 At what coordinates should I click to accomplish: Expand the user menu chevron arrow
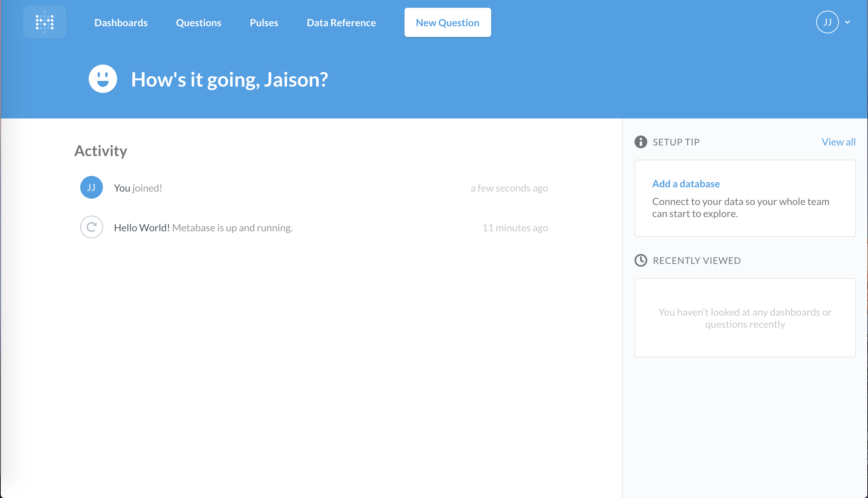point(847,22)
